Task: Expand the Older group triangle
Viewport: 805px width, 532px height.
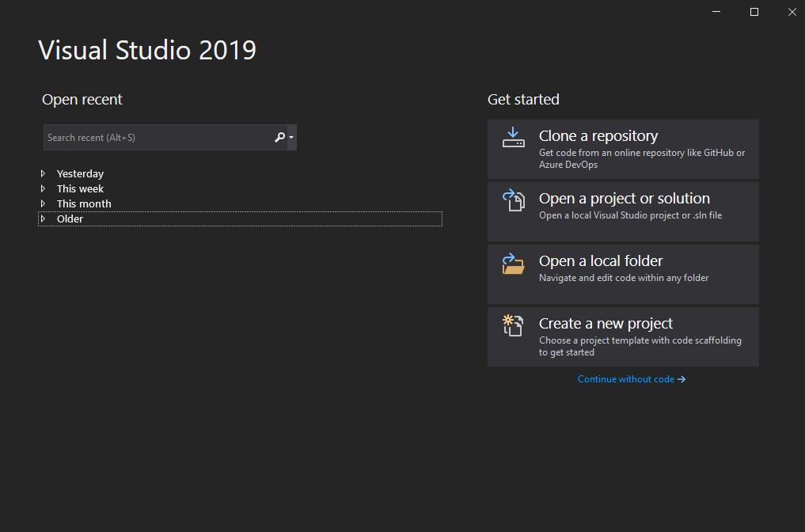Action: point(43,218)
